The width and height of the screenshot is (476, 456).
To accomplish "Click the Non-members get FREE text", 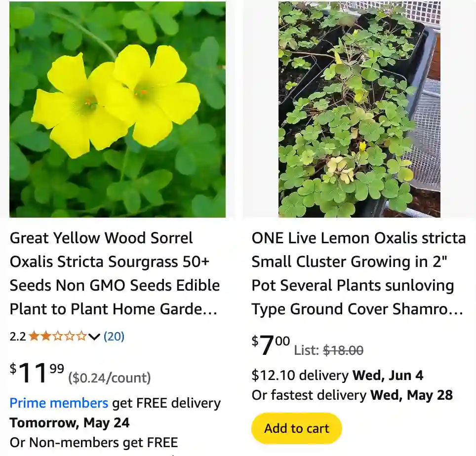I will click(94, 443).
